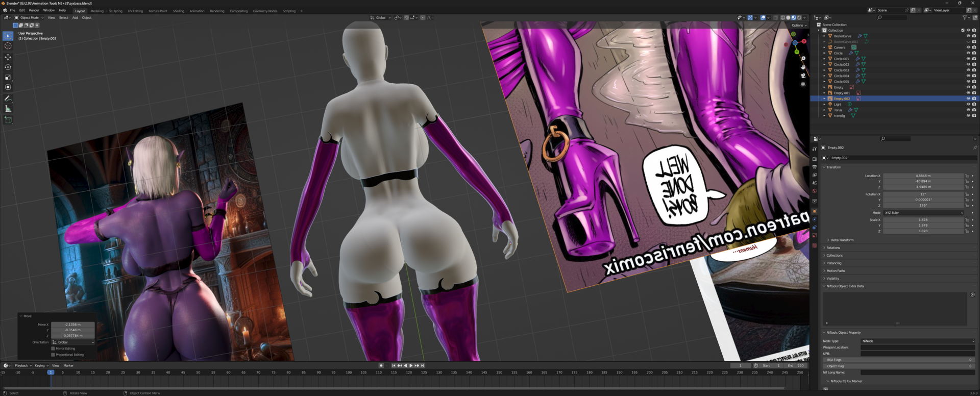Screen dimensions: 980x396
Task: Lock Location X with padlock icon
Action: 967,176
